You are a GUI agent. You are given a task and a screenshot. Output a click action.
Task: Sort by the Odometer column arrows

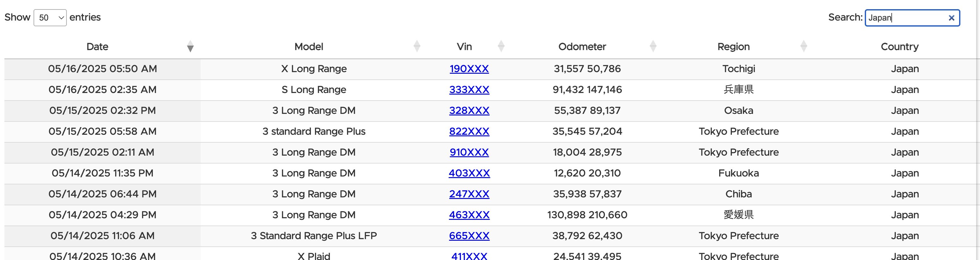coord(653,46)
